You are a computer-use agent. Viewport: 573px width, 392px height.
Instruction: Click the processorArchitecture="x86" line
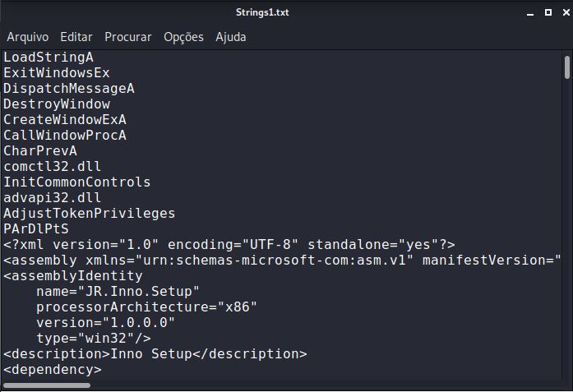tap(147, 307)
